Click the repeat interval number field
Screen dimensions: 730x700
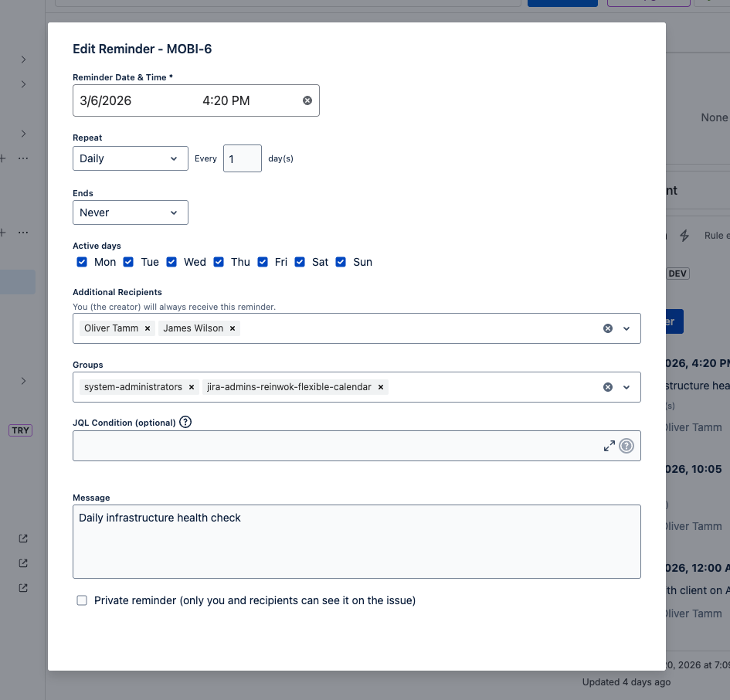coord(242,158)
